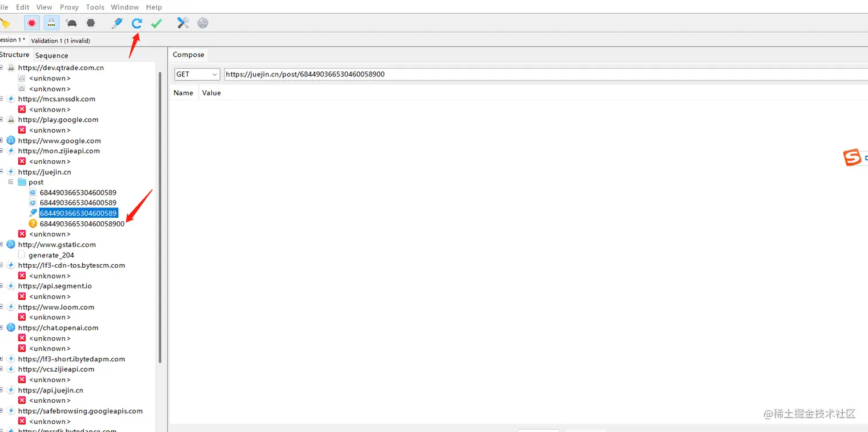Open the Proxy menu
868x432 pixels.
pos(69,7)
